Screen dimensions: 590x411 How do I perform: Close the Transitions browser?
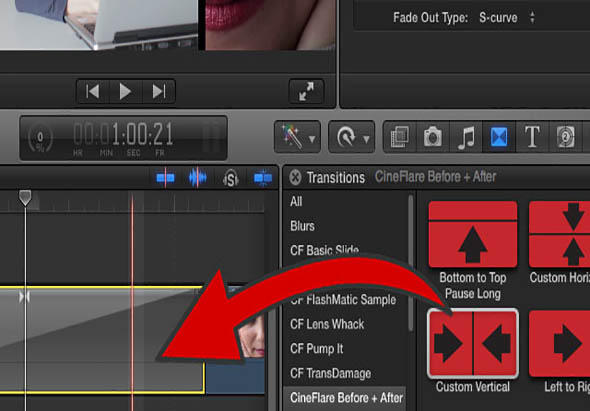tap(295, 177)
